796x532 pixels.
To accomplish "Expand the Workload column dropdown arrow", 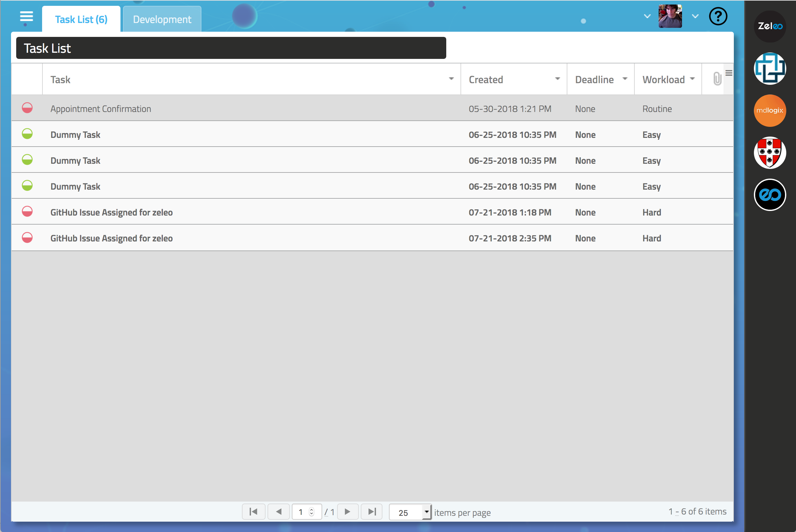I will (692, 79).
